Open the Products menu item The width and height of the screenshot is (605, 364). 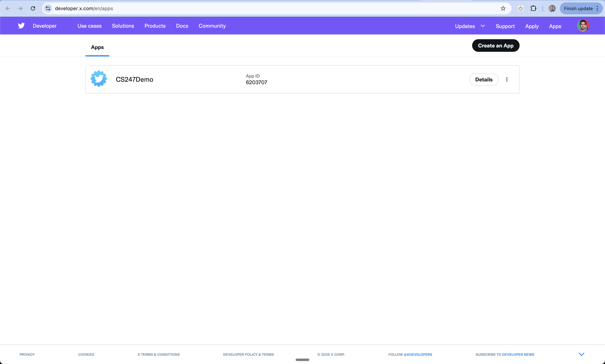(155, 26)
